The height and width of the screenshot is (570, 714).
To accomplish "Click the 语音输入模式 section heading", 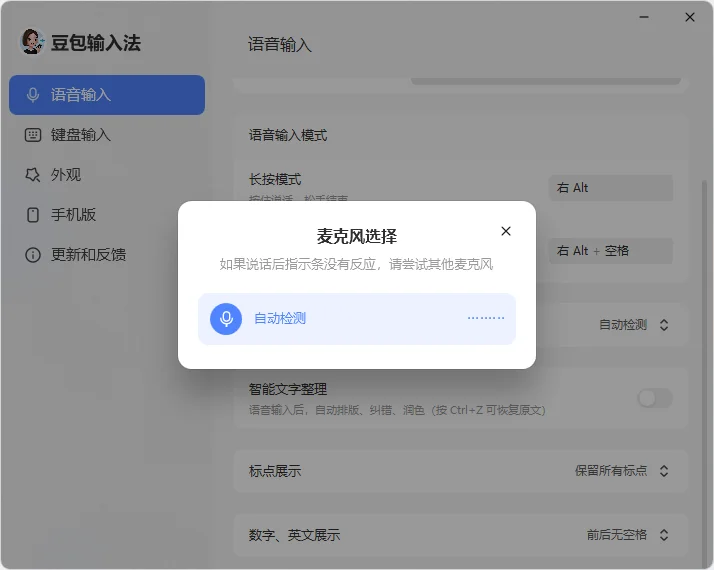I will click(x=288, y=135).
